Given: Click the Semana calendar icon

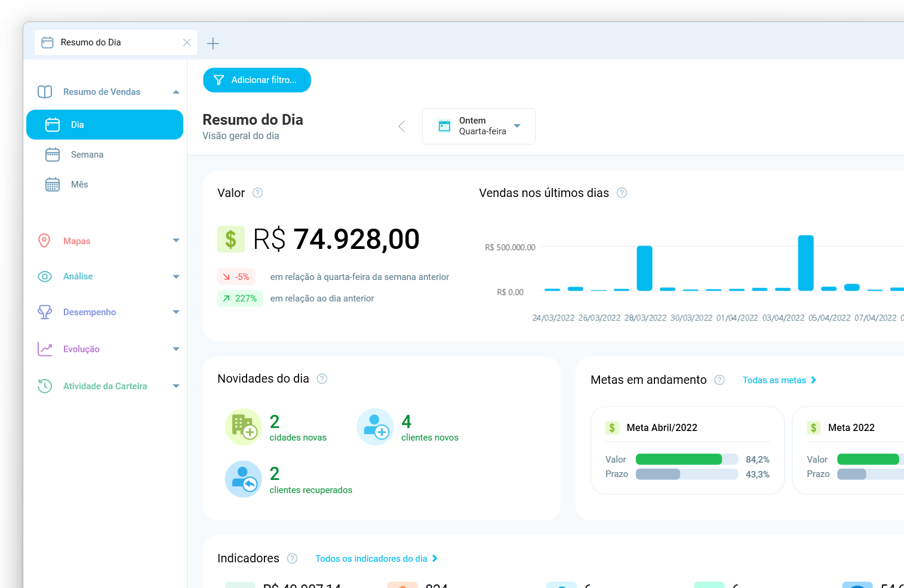Looking at the screenshot, I should [x=53, y=155].
